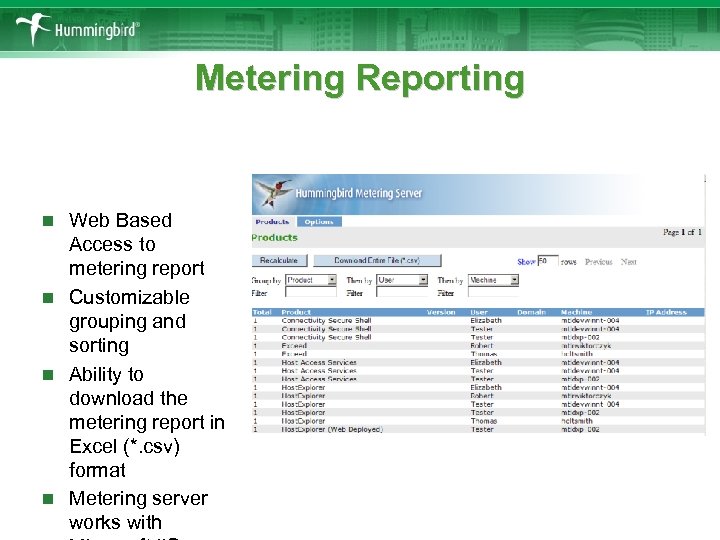
Task: Click the Web Based Access bullet text
Action: pyautogui.click(x=137, y=244)
